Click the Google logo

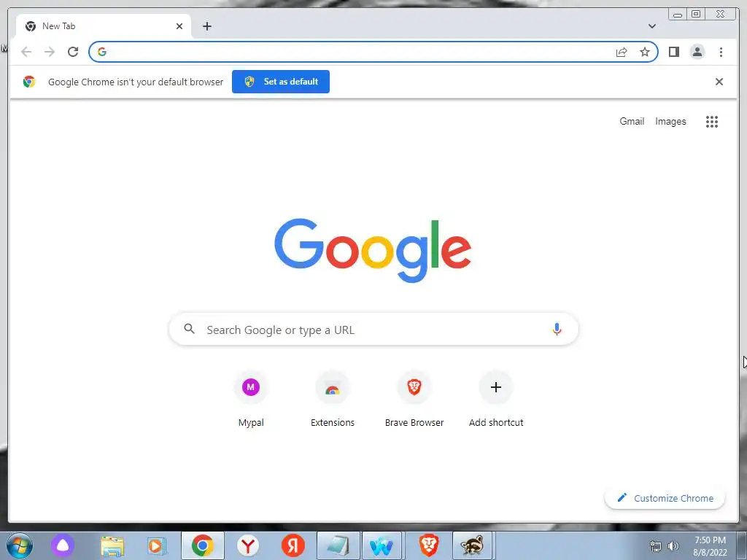[x=373, y=250]
